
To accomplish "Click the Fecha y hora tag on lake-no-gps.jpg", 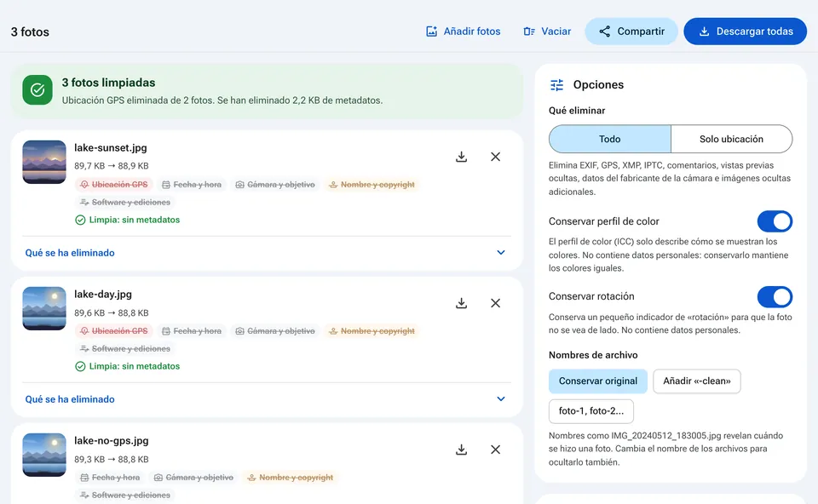I will (x=110, y=478).
